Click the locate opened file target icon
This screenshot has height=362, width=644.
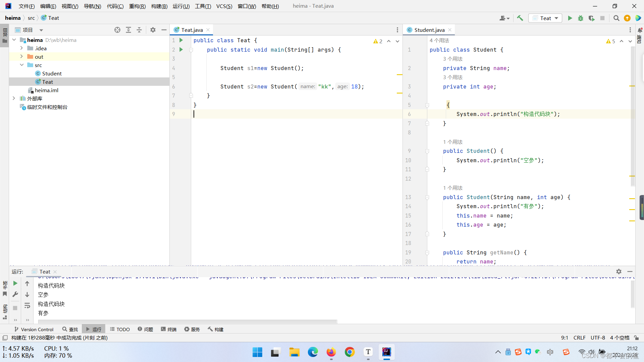point(117,30)
